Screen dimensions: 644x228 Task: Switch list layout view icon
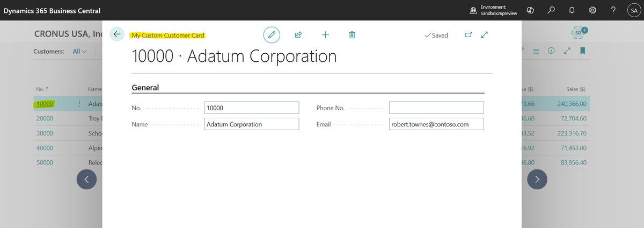click(536, 51)
